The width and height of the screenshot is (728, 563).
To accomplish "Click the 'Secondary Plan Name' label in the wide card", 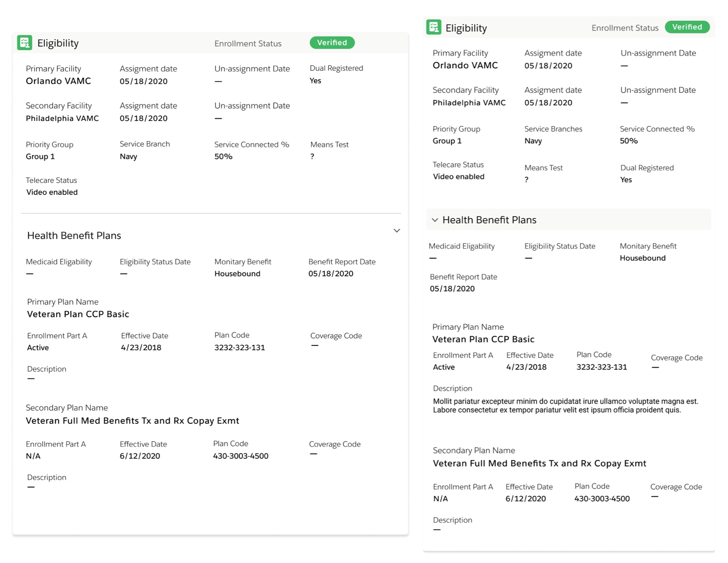I will coord(67,408).
